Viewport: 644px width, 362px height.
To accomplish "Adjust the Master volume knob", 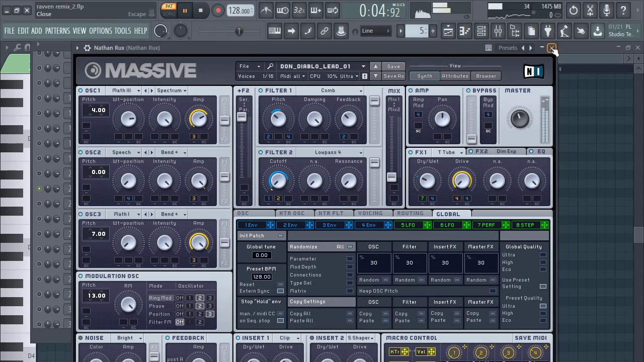I will (x=519, y=118).
